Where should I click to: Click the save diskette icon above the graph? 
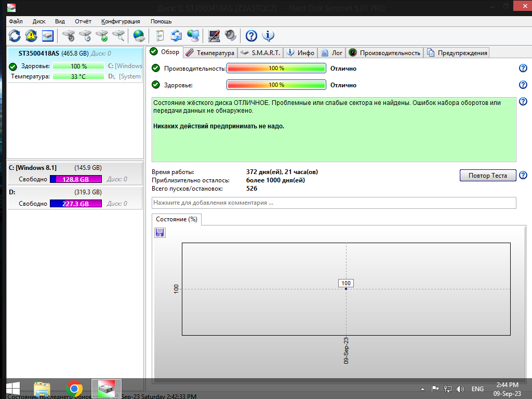(160, 233)
